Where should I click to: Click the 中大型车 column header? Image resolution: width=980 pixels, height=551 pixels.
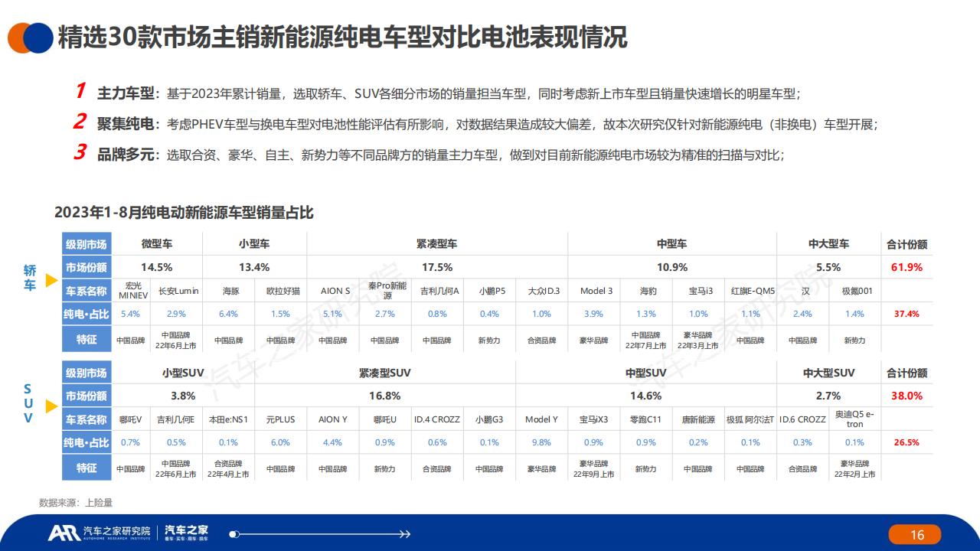[x=828, y=244]
